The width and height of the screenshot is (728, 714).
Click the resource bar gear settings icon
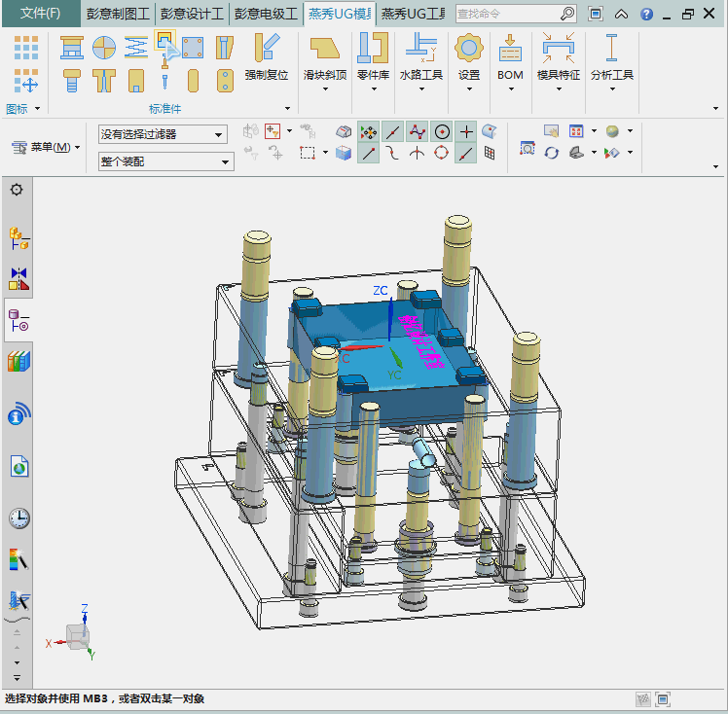17,190
